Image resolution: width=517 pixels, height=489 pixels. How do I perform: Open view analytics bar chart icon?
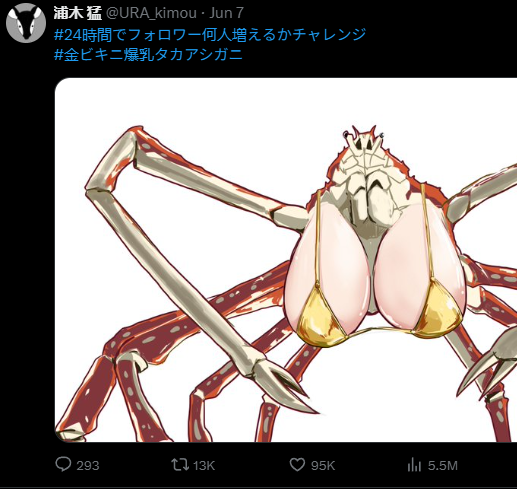(x=414, y=465)
